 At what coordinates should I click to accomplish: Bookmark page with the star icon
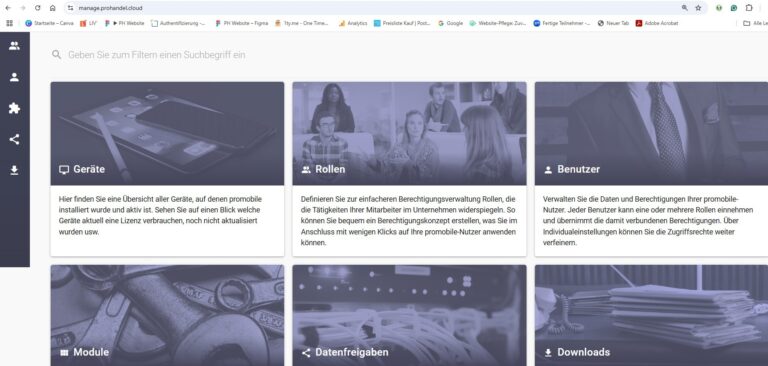[698, 8]
